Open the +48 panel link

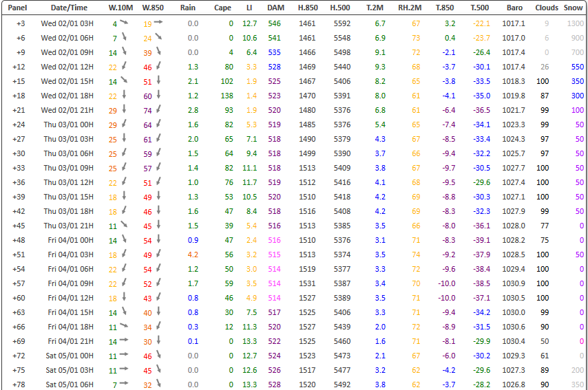(19, 240)
